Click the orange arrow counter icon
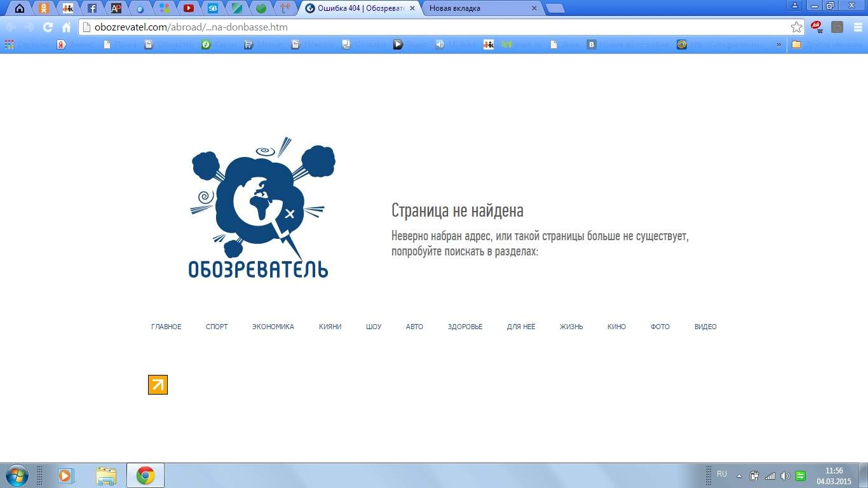The height and width of the screenshot is (488, 868). pos(158,384)
